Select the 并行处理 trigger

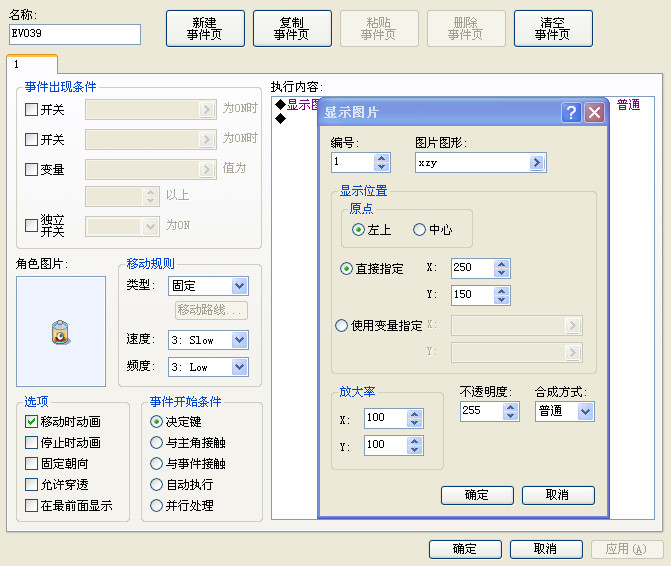(x=157, y=505)
